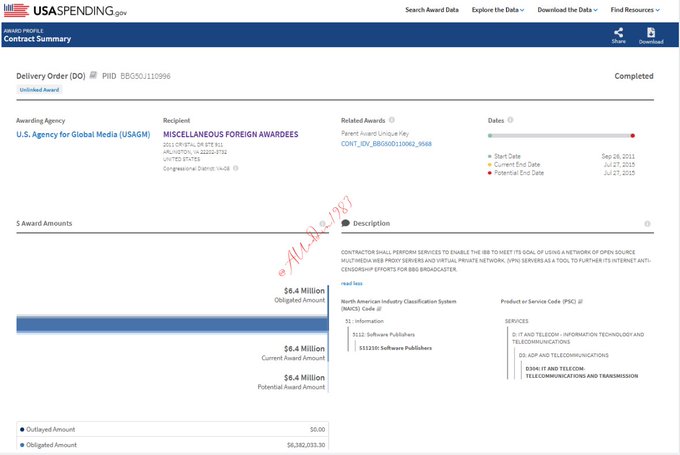This screenshot has height=455, width=680.
Task: Click info icon beside Related Awards
Action: click(392, 120)
